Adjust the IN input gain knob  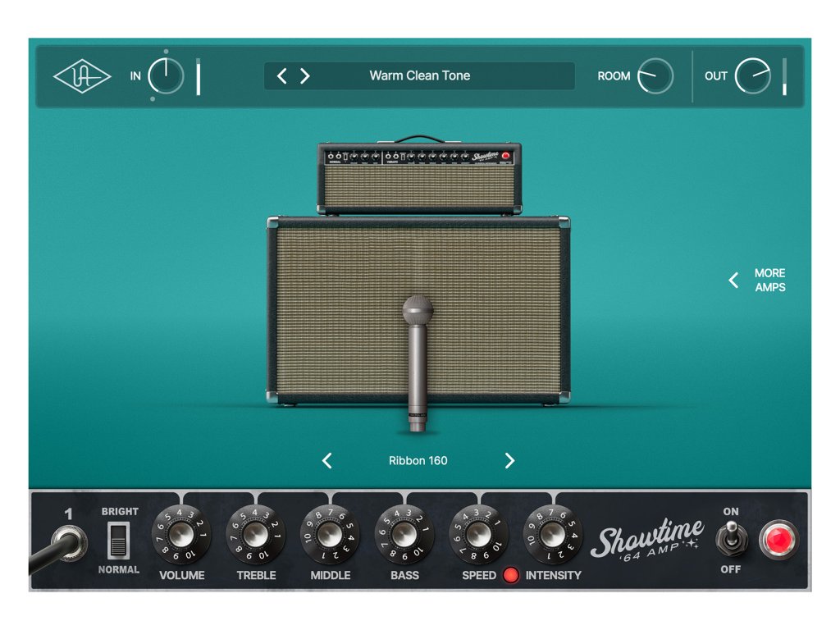(x=166, y=76)
